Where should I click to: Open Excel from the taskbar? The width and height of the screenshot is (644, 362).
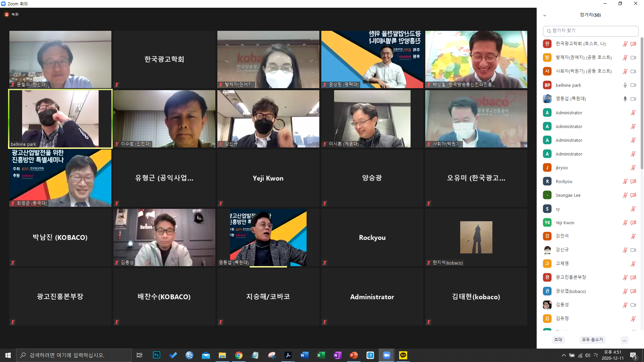(x=321, y=355)
